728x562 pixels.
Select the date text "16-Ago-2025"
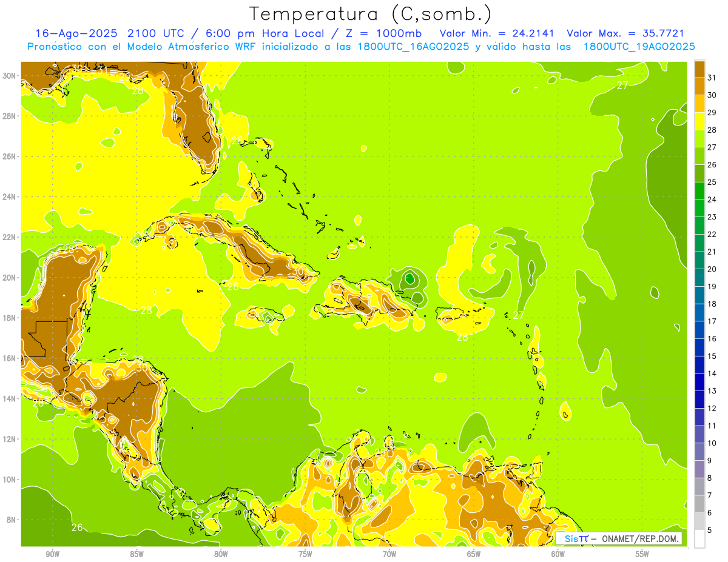click(78, 33)
